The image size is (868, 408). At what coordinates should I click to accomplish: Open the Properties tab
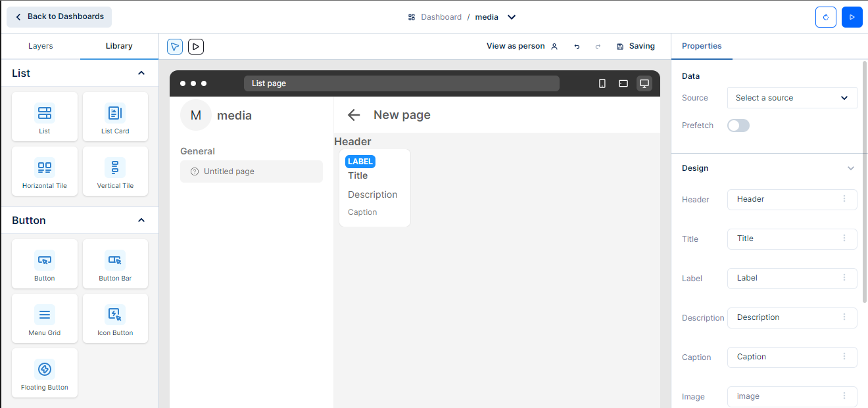tap(702, 46)
